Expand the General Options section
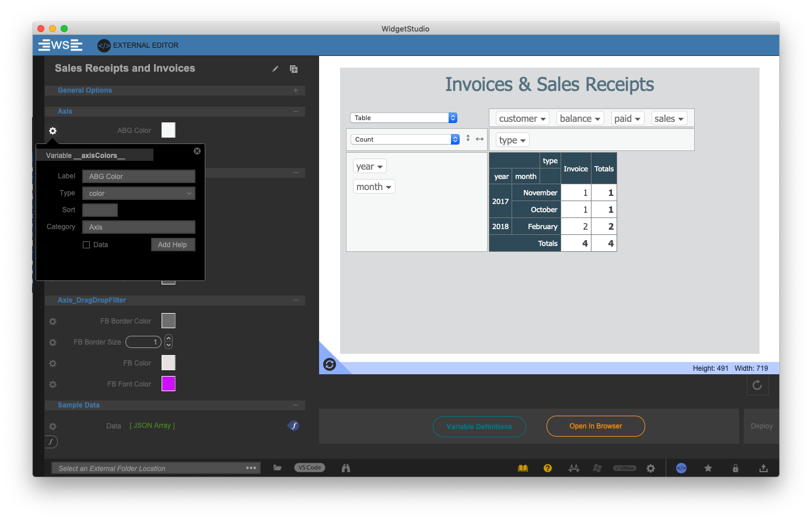The width and height of the screenshot is (812, 520). click(x=296, y=90)
